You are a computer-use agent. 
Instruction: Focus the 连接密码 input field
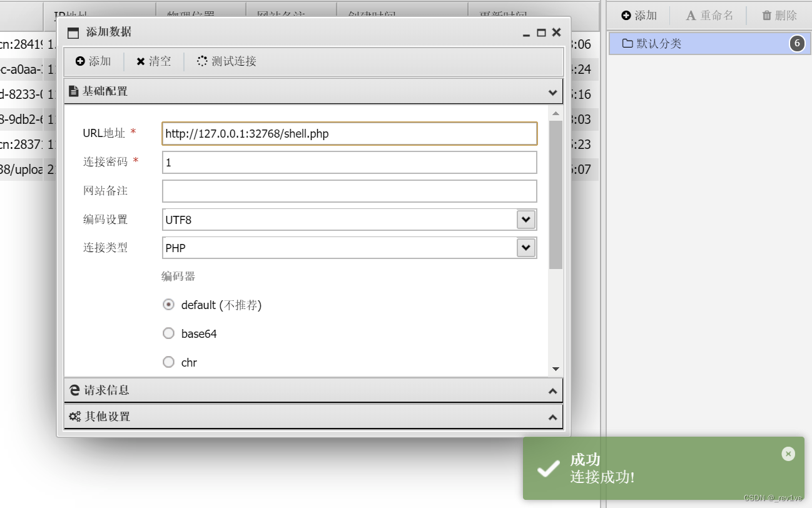coord(349,163)
